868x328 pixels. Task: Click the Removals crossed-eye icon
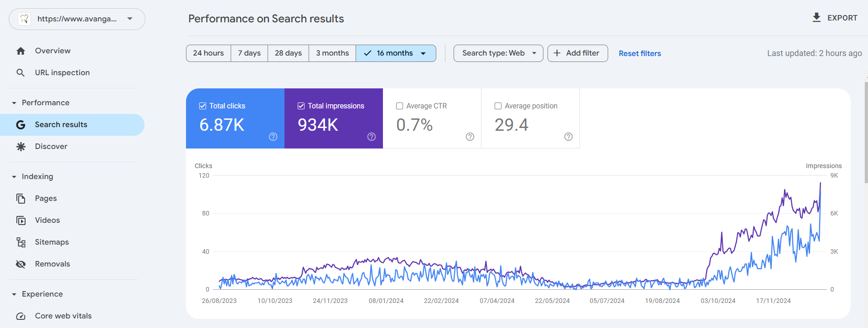coord(21,264)
